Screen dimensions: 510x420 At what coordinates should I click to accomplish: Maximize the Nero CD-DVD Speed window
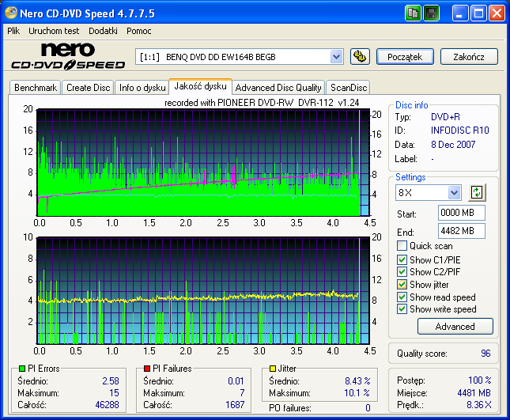(x=478, y=13)
